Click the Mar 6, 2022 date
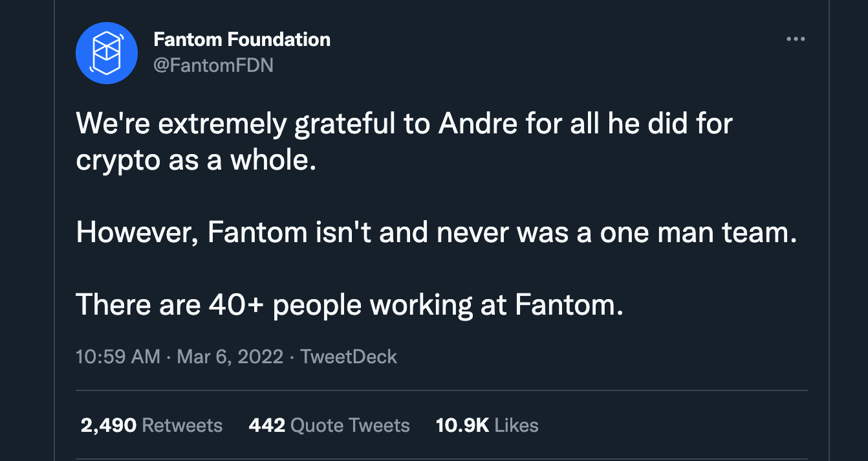The width and height of the screenshot is (868, 461). (230, 357)
